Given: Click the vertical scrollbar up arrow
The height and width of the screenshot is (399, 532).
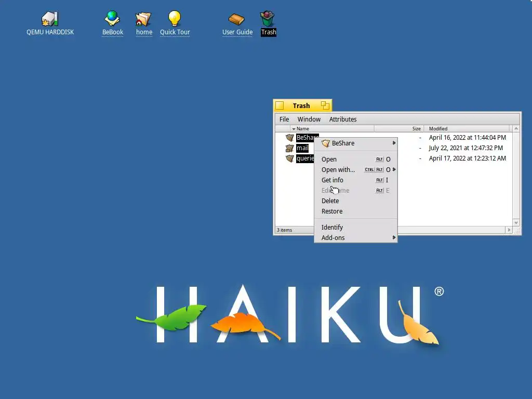Looking at the screenshot, I should 516,129.
